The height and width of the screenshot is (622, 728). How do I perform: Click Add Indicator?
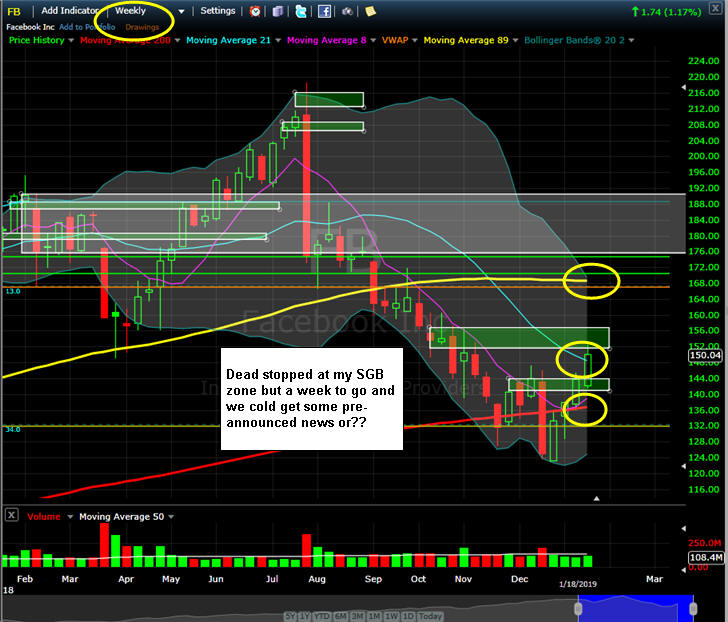point(69,11)
